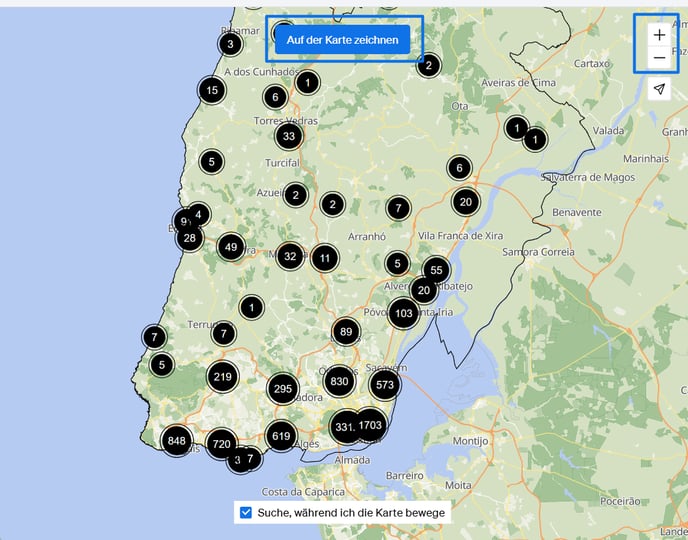Click the 49 cluster marker
Image resolution: width=688 pixels, height=540 pixels.
(231, 247)
